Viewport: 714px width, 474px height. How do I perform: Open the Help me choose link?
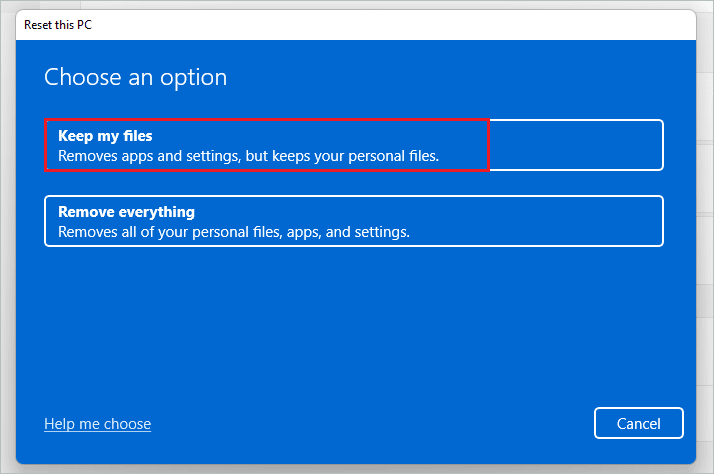pos(97,424)
